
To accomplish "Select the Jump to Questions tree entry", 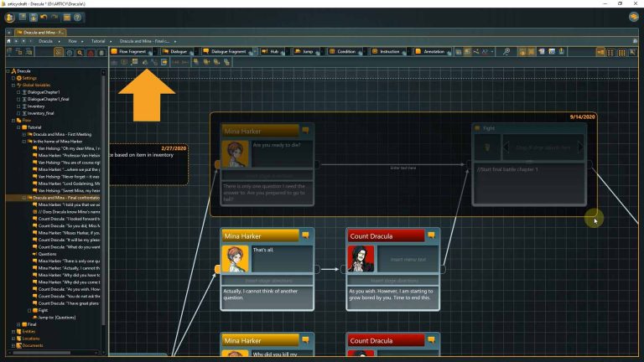I will (57, 318).
